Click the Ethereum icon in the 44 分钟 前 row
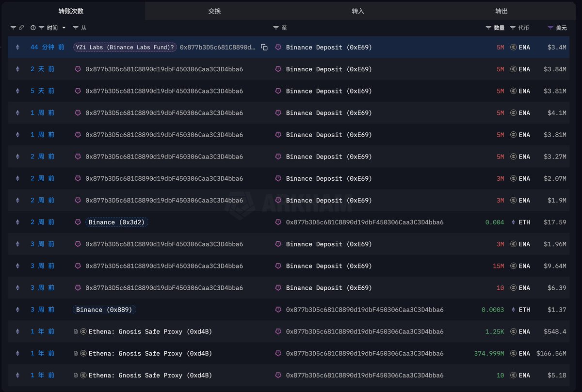 click(x=18, y=47)
